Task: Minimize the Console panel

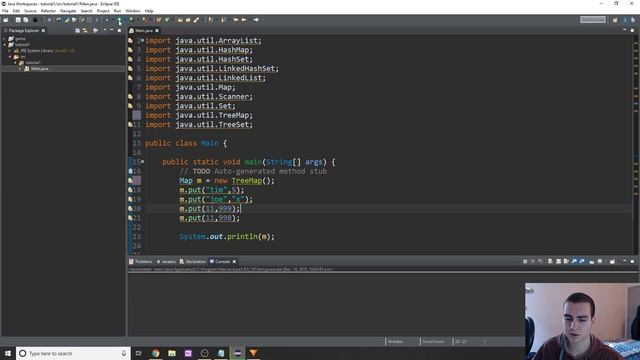Action: (x=624, y=261)
